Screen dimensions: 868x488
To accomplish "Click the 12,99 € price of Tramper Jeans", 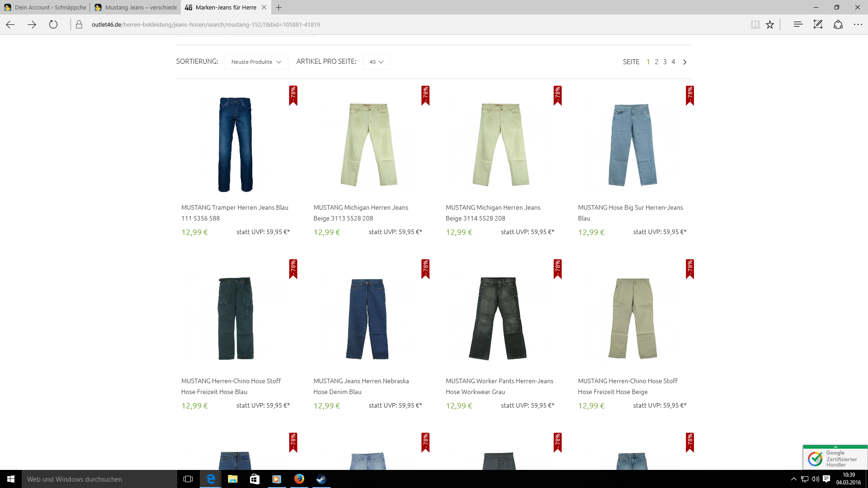I will click(194, 232).
